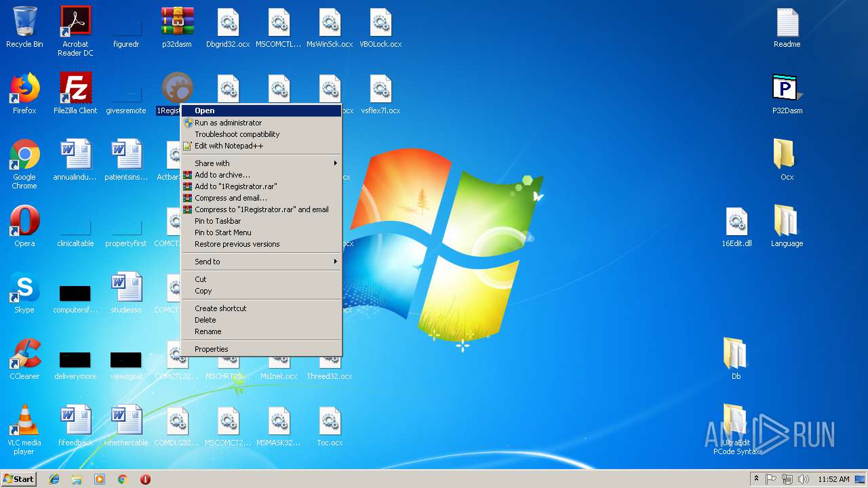Select the givesremote desktop icon
Image resolution: width=868 pixels, height=488 pixels.
coord(126,94)
